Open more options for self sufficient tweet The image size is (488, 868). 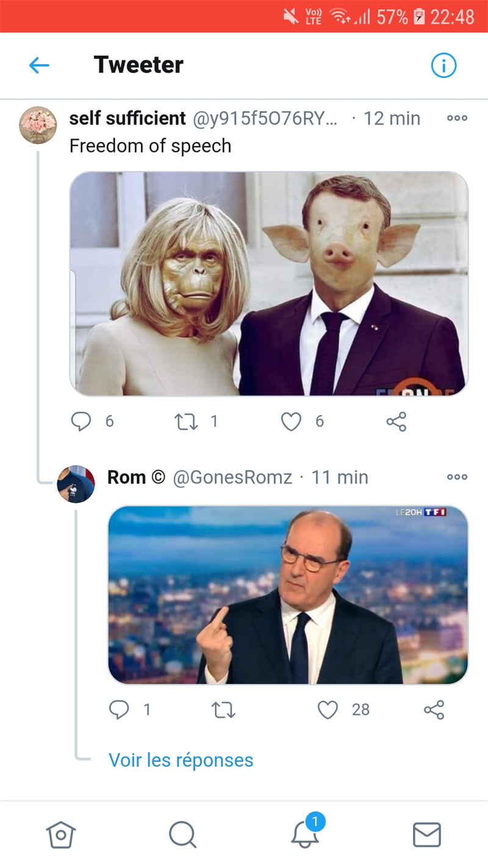tap(457, 118)
